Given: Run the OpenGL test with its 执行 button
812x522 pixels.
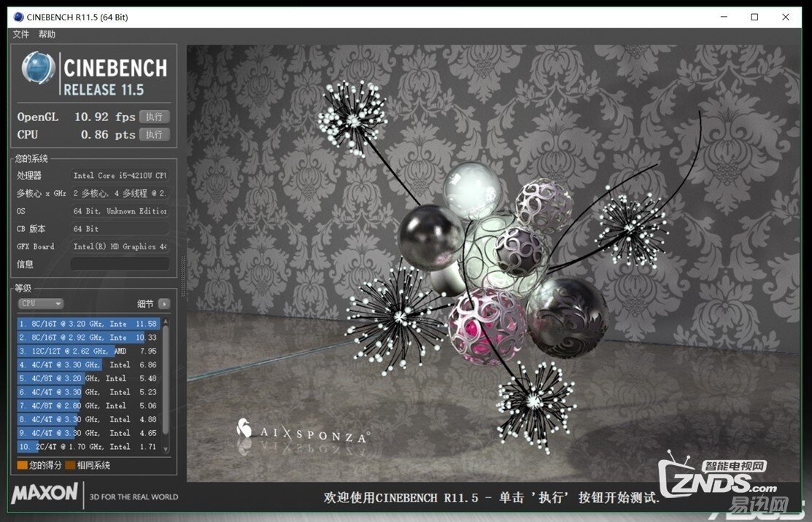Looking at the screenshot, I should 155,117.
